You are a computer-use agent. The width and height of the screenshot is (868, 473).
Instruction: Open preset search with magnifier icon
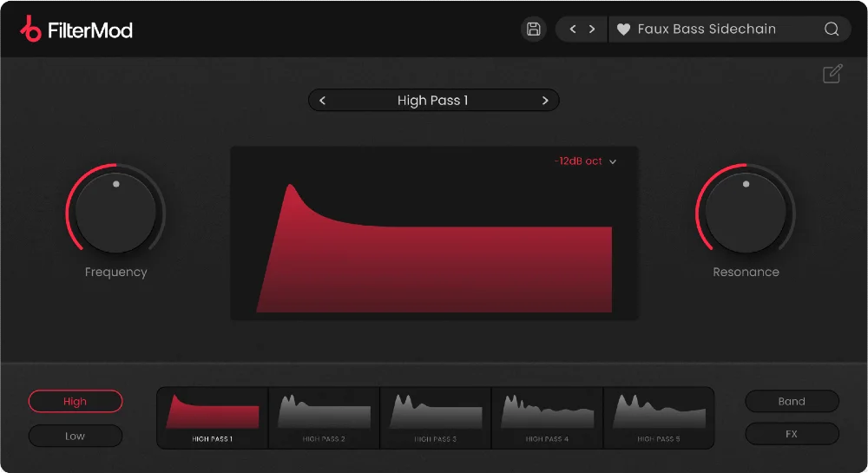[x=832, y=30]
